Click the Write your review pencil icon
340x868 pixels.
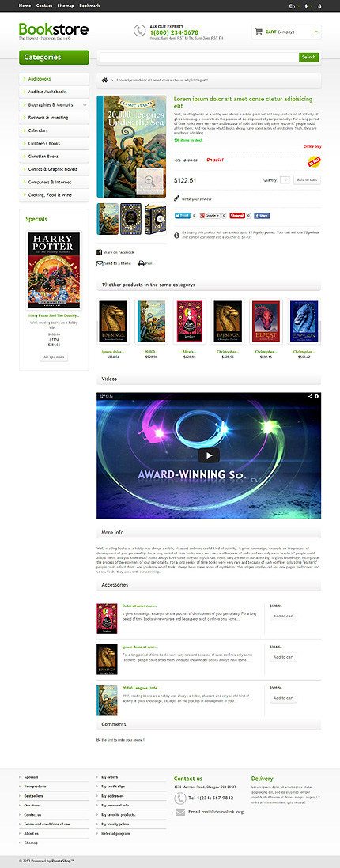tap(176, 198)
